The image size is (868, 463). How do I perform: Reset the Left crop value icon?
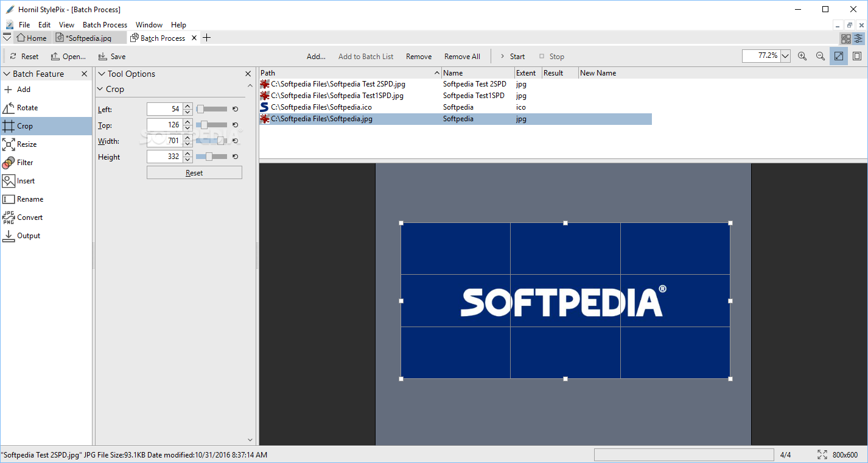[x=235, y=109]
